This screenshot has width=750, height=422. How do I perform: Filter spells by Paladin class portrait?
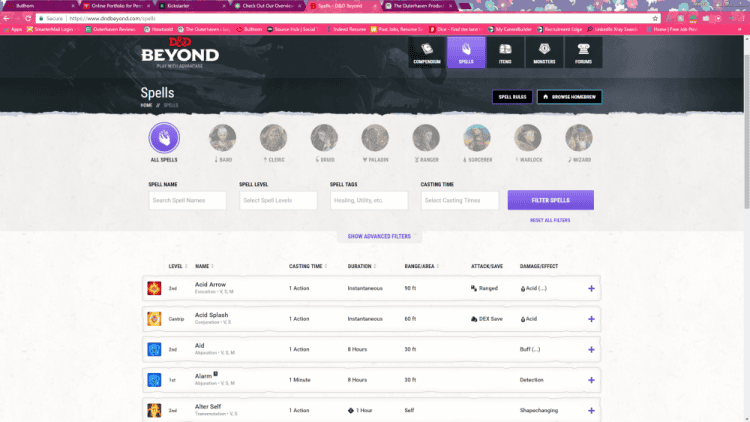pyautogui.click(x=375, y=138)
